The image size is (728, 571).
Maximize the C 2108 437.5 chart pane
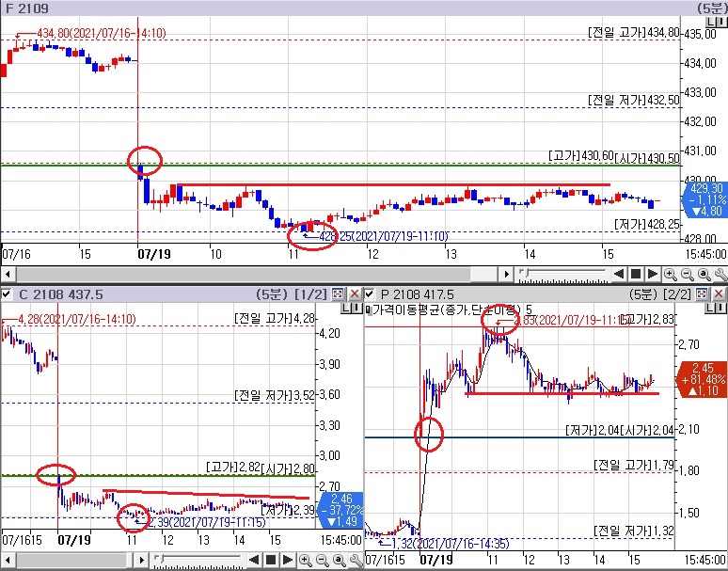[338, 293]
